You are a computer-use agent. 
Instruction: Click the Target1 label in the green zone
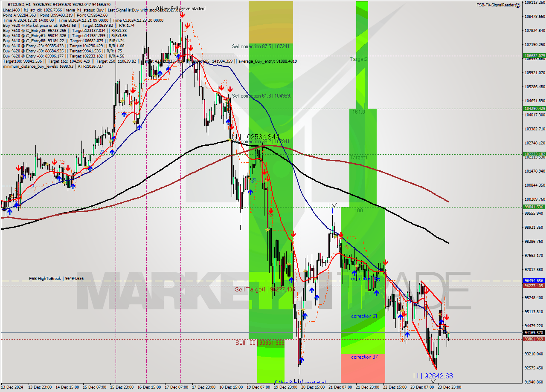tap(359, 158)
